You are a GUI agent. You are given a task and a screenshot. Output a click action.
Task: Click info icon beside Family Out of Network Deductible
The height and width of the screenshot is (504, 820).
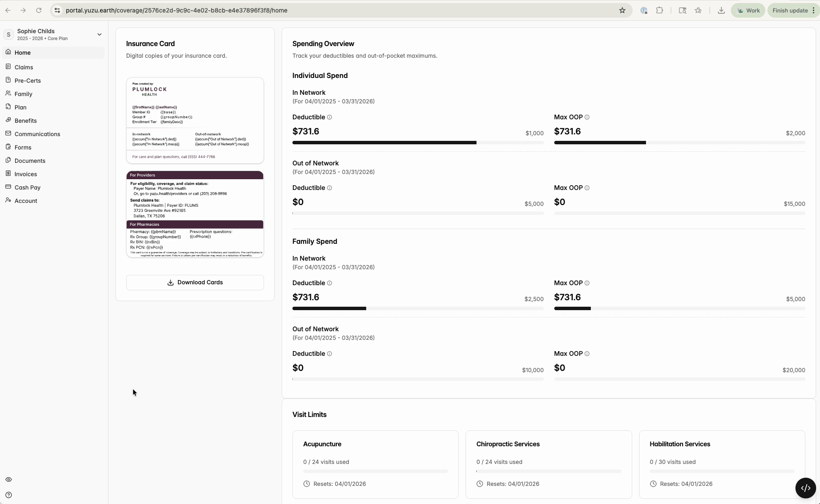coord(329,354)
